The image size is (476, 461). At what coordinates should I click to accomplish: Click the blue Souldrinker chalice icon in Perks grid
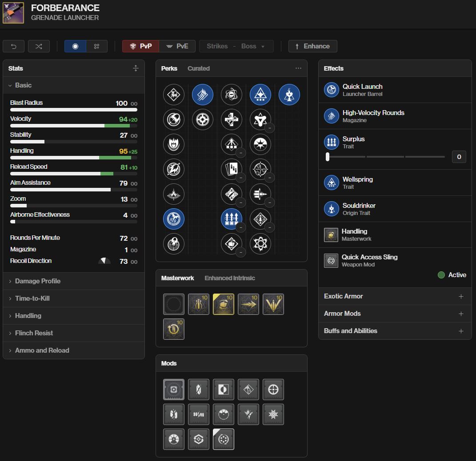289,95
